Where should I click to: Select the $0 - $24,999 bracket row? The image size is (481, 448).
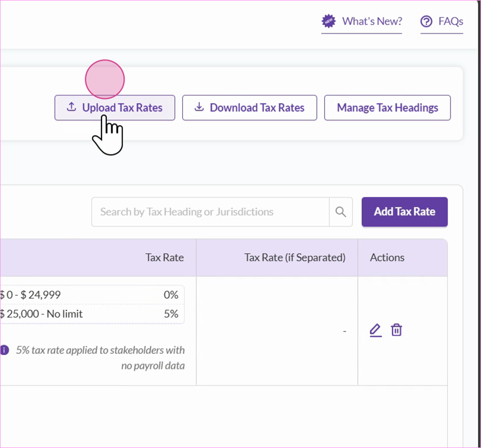[x=92, y=295]
